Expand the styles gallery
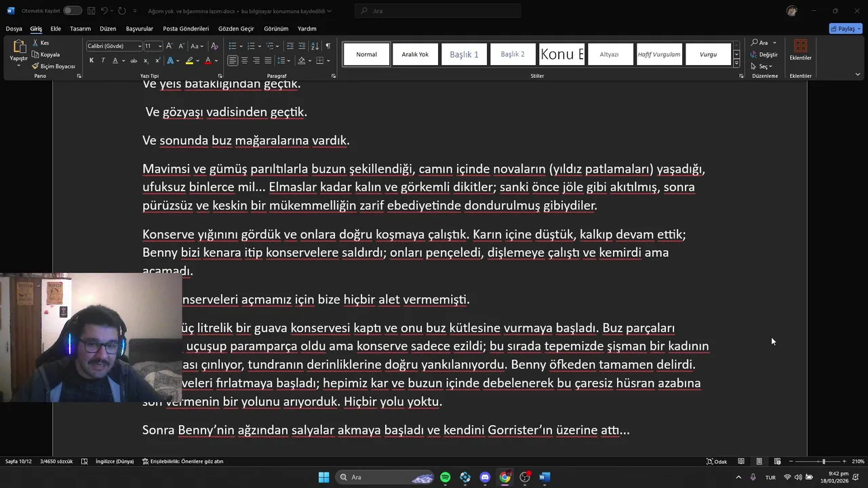Image resolution: width=868 pixels, height=488 pixels. [x=736, y=63]
